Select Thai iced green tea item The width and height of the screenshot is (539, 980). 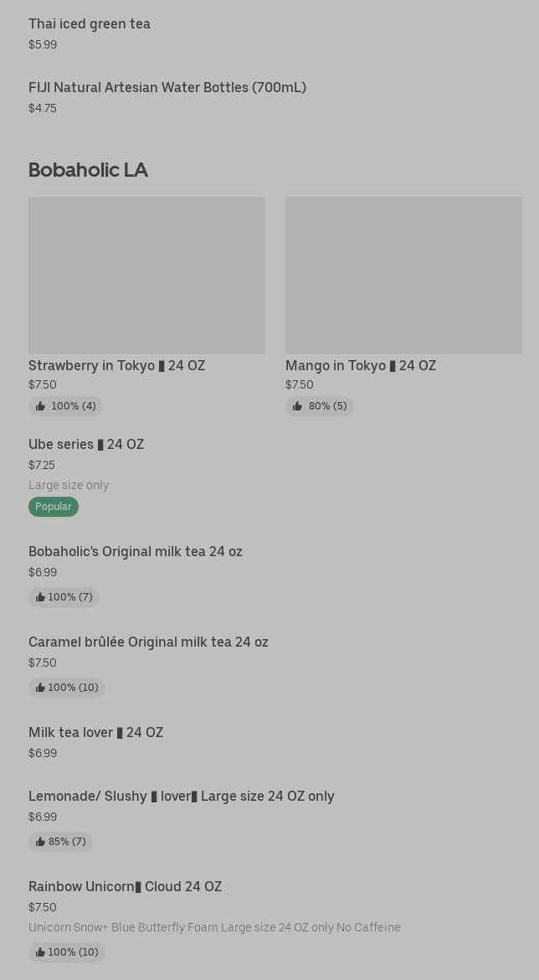pos(90,24)
